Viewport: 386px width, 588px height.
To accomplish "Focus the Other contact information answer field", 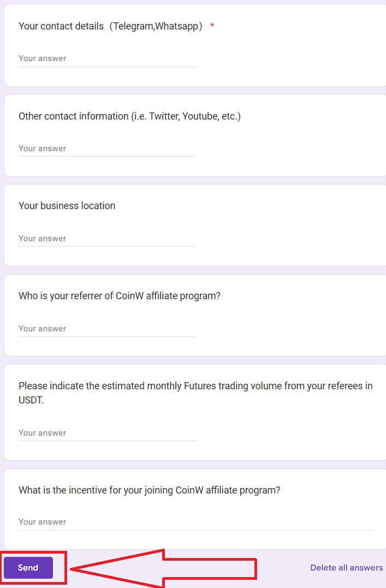I will pyautogui.click(x=107, y=149).
